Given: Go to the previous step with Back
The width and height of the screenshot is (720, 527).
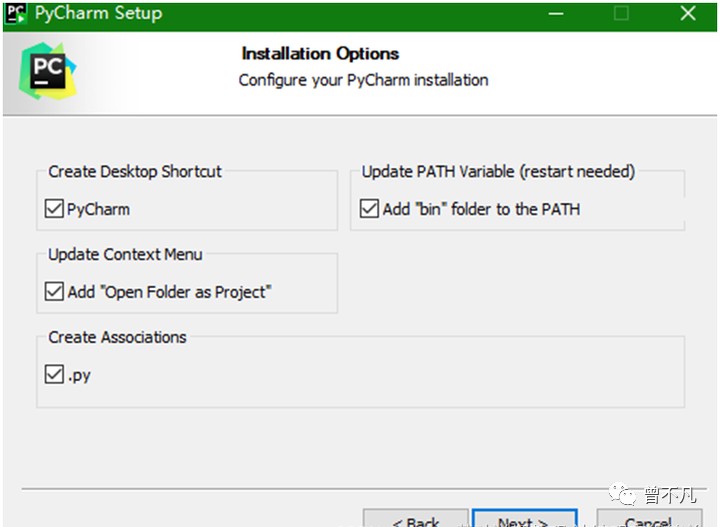Looking at the screenshot, I should tap(416, 518).
